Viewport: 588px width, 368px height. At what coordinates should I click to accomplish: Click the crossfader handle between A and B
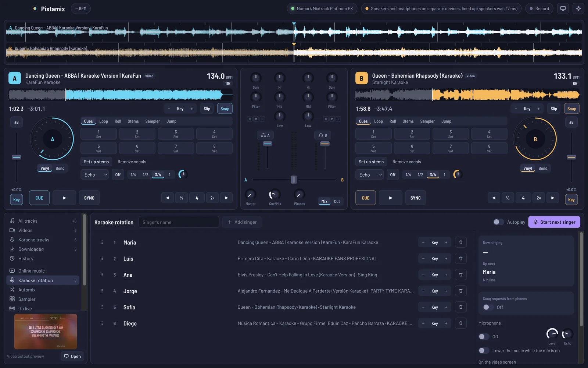(294, 180)
